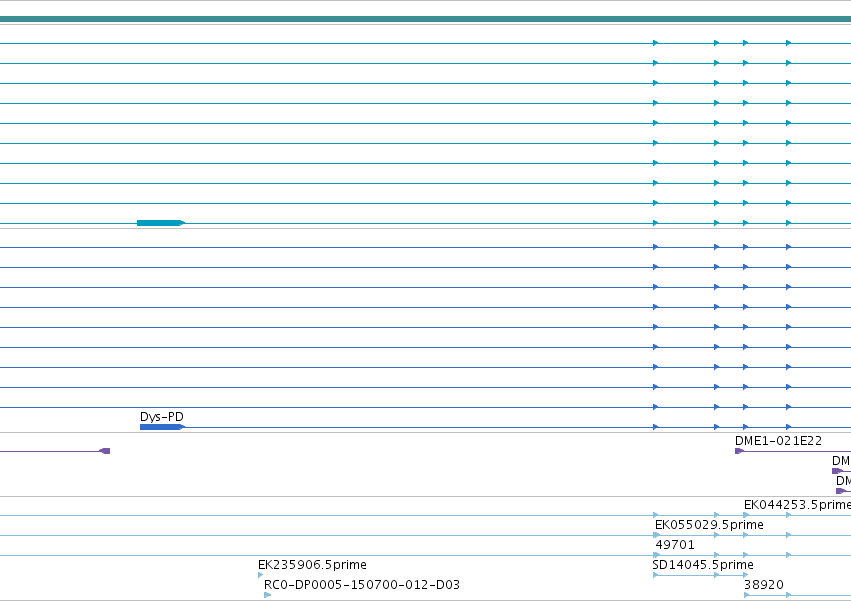Select the dark teal bar at top
Image resolution: width=851 pixels, height=601 pixels.
pyautogui.click(x=426, y=20)
